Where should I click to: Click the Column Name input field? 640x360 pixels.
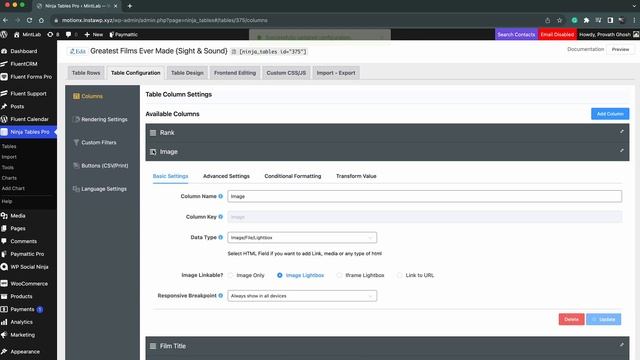424,196
